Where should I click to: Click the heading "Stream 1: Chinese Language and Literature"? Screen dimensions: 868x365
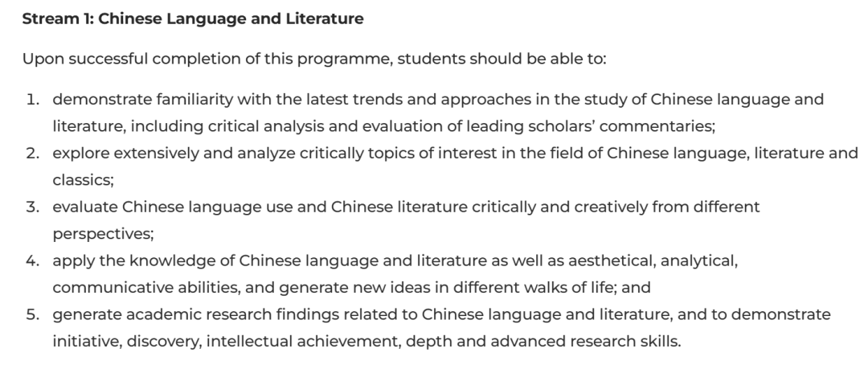pyautogui.click(x=193, y=18)
